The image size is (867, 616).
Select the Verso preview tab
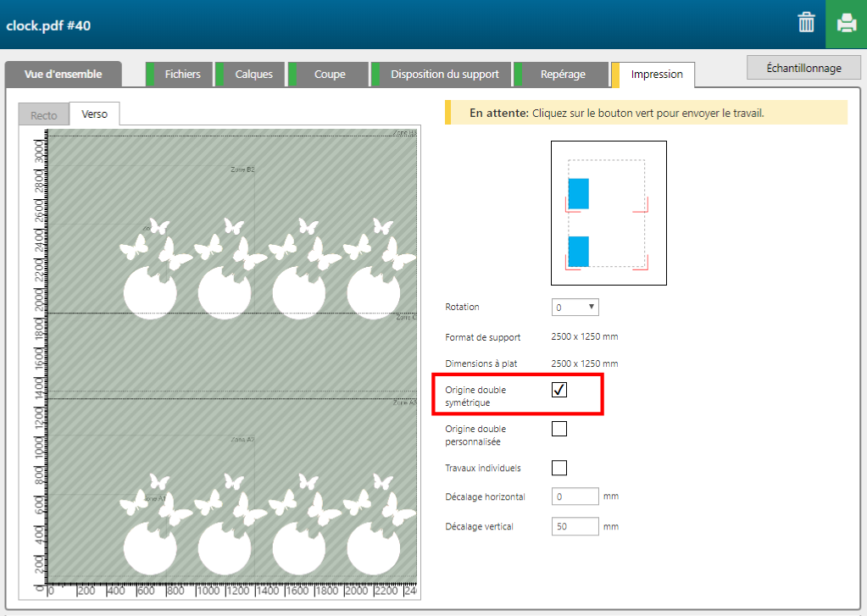(95, 114)
